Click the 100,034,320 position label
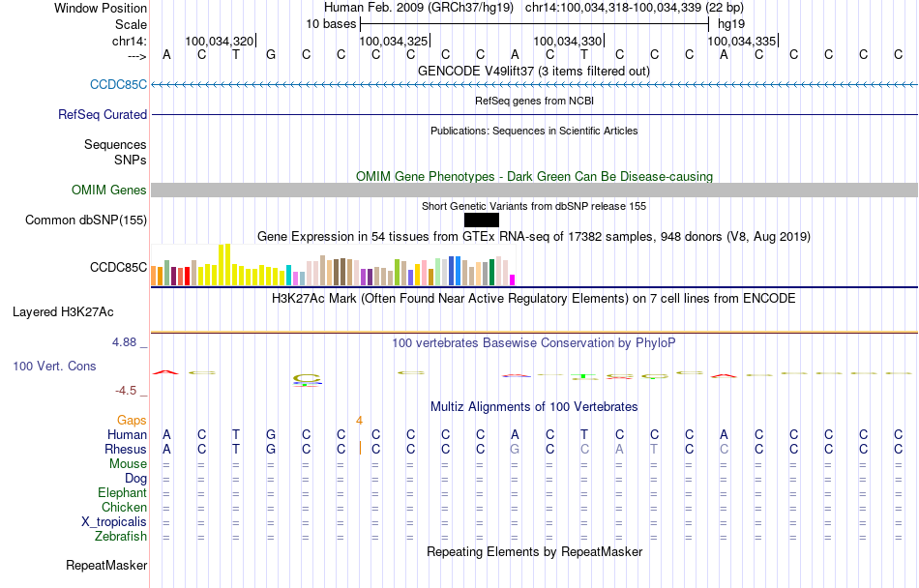The image size is (919, 588). (220, 41)
